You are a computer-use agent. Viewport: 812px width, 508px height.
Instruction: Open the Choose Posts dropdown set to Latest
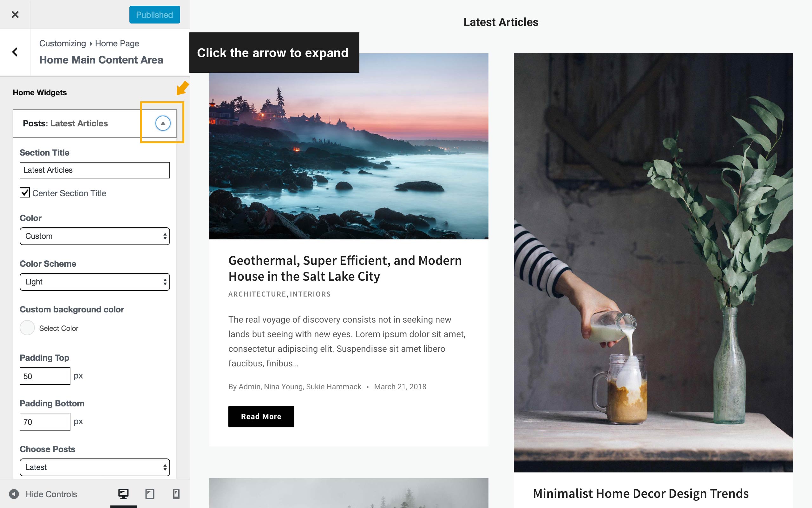pos(95,467)
